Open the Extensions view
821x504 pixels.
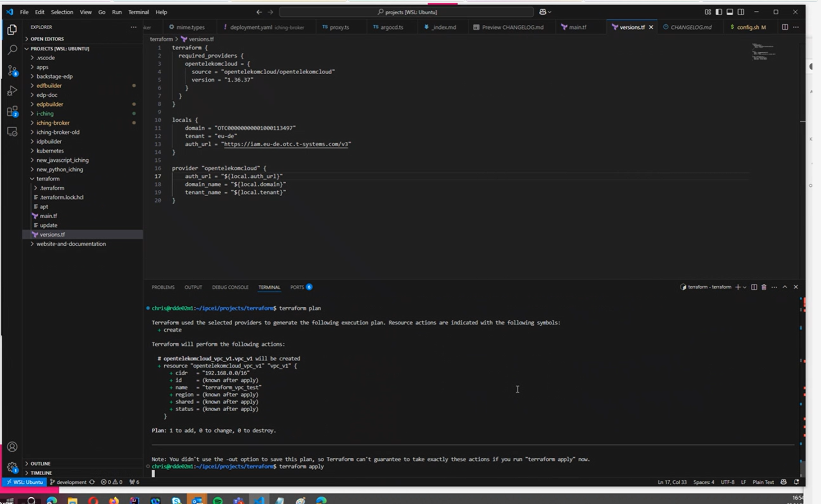coord(12,111)
